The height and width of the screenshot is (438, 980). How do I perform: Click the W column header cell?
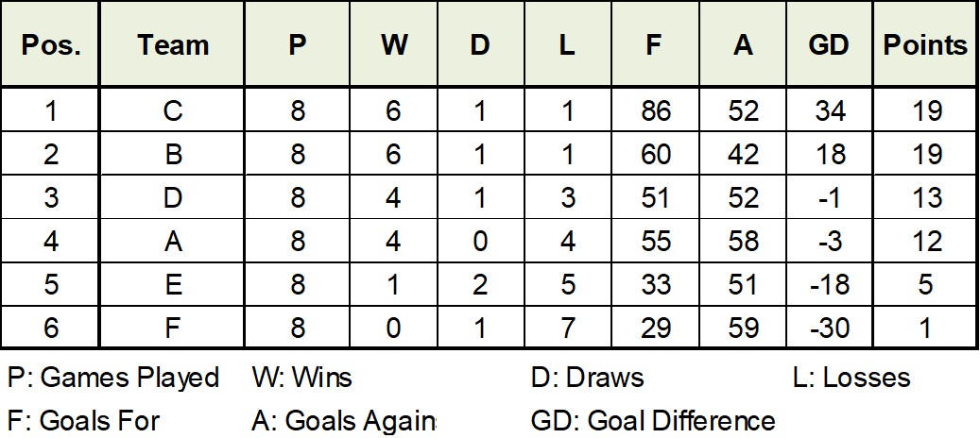(393, 46)
